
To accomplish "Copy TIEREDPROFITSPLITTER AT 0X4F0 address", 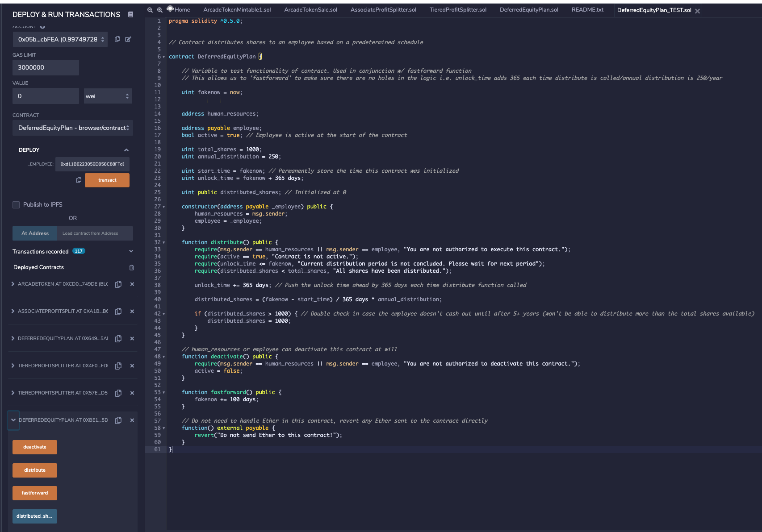I will point(118,366).
